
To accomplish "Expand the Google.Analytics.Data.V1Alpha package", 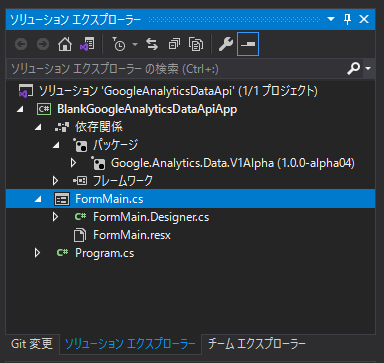I will click(x=74, y=163).
